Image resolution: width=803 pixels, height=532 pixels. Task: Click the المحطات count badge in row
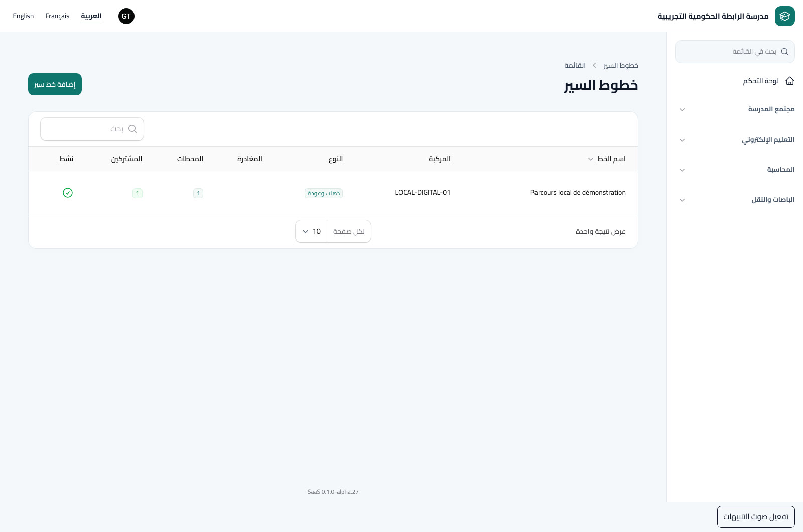pyautogui.click(x=198, y=193)
